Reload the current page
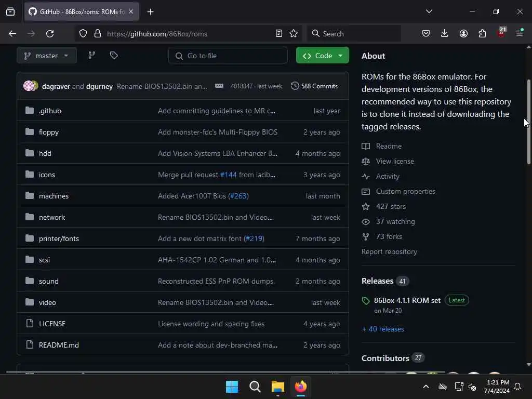The image size is (532, 399). [50, 34]
